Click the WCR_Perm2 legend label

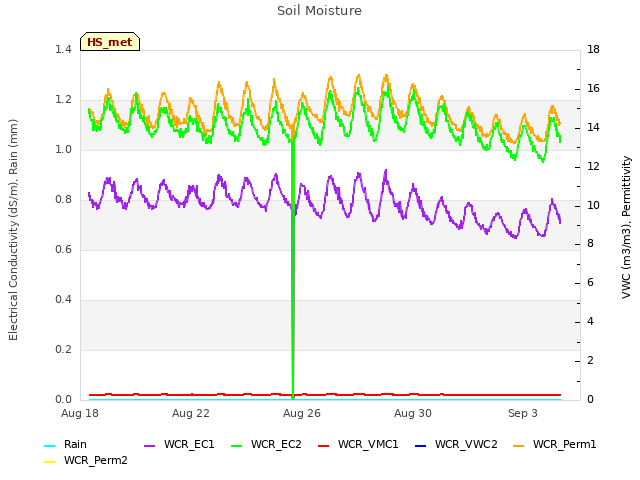coord(96,460)
